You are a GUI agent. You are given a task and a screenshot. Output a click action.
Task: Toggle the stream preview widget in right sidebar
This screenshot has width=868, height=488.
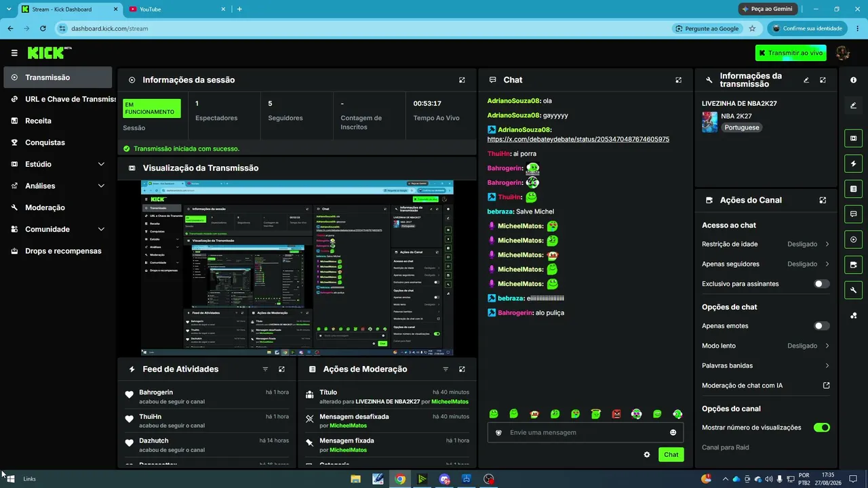coord(853,138)
